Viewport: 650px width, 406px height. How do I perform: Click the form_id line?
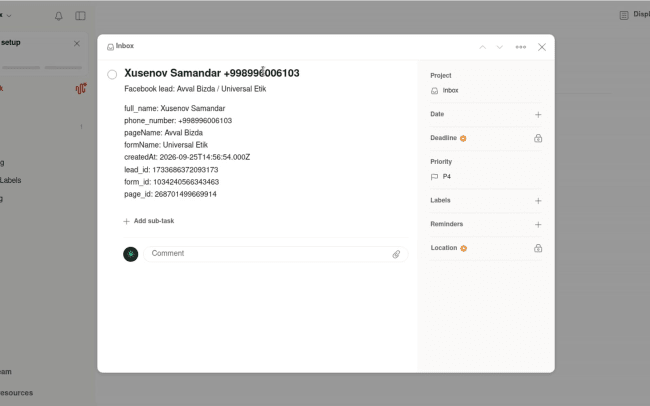click(x=172, y=182)
